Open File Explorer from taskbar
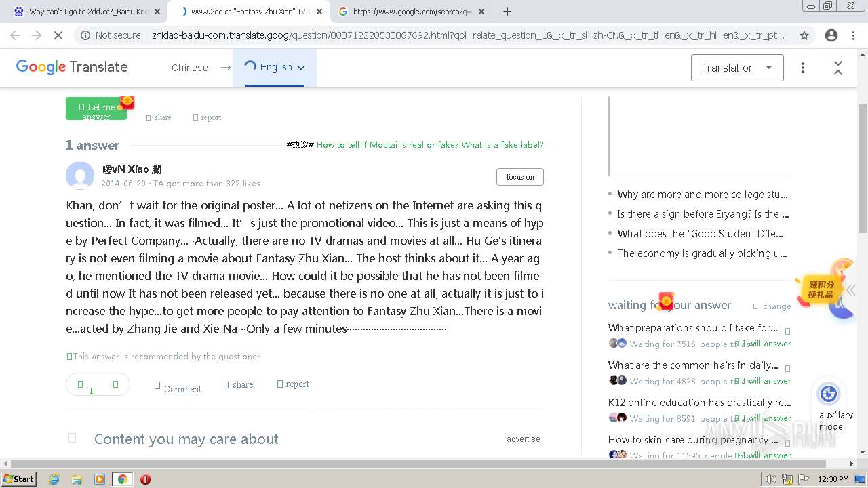868x488 pixels. pyautogui.click(x=77, y=479)
